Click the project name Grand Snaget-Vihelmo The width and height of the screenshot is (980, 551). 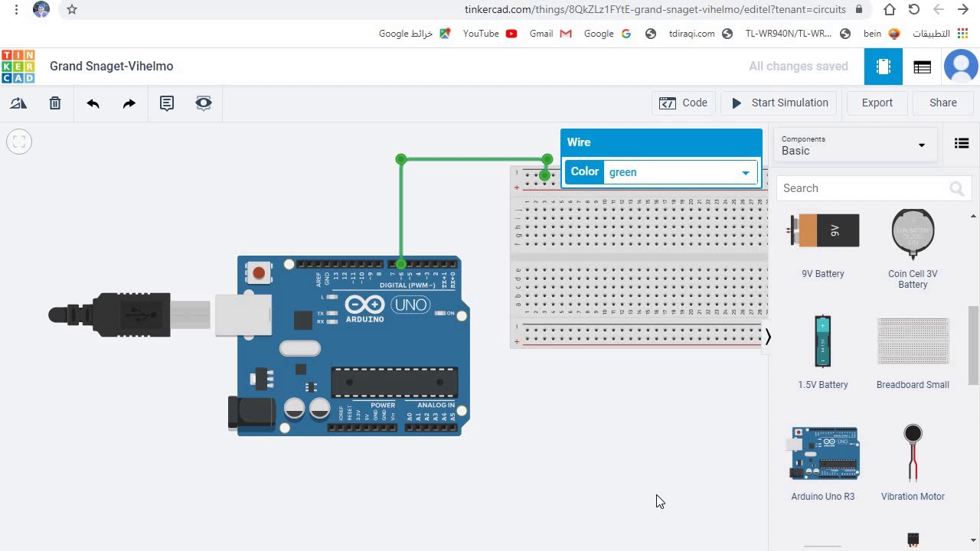coord(112,67)
